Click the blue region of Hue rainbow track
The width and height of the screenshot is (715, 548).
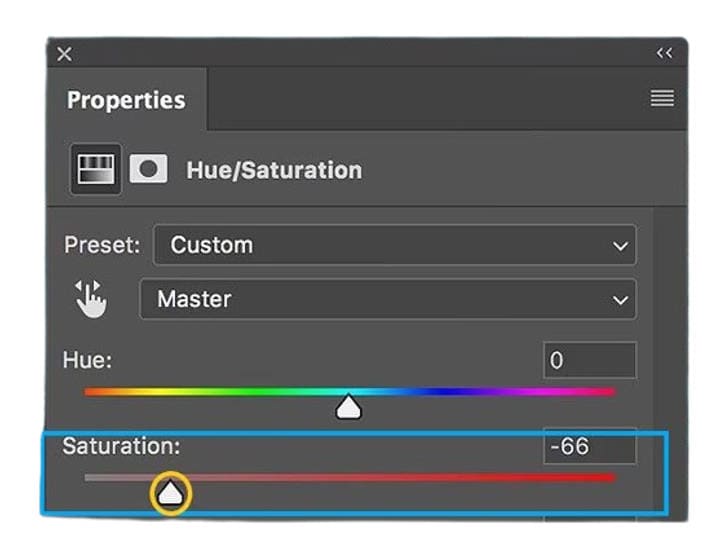tap(447, 392)
